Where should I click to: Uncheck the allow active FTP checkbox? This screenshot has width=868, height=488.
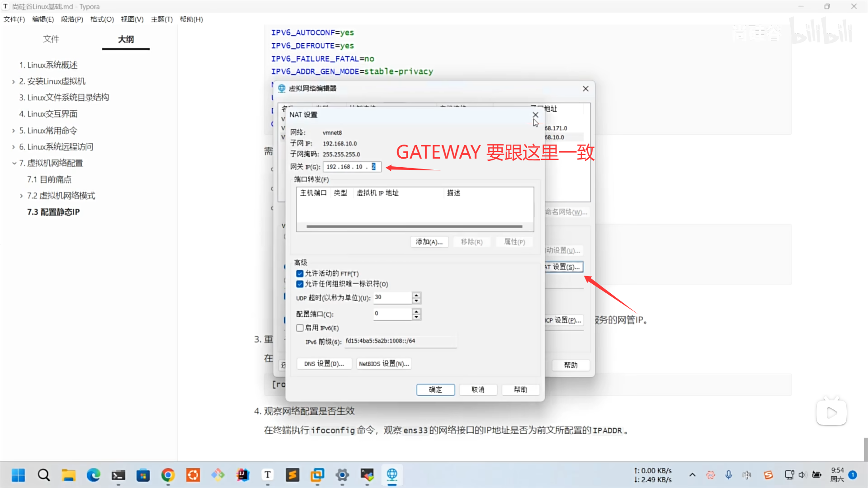coord(300,273)
